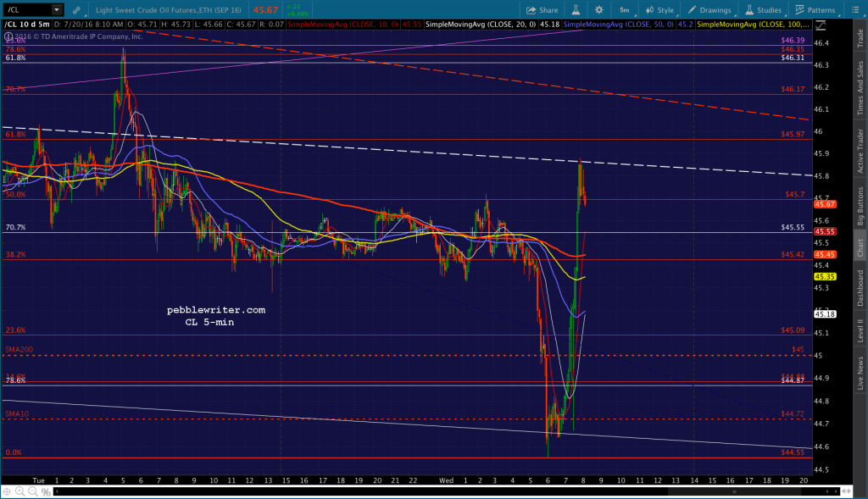Click the SimpleMovingAvg (CLOSE, 20, 0) label
The height and width of the screenshot is (499, 868).
[481, 25]
